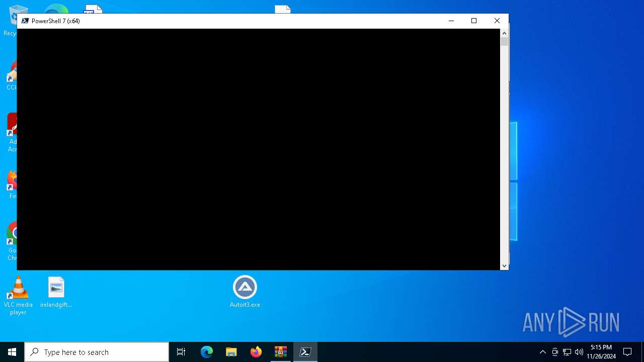Open the Windows Start menu
The width and height of the screenshot is (644, 362).
pyautogui.click(x=12, y=352)
